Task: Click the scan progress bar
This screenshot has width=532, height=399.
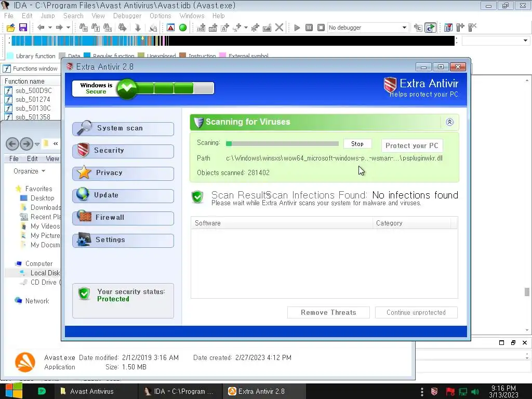Action: coord(282,144)
